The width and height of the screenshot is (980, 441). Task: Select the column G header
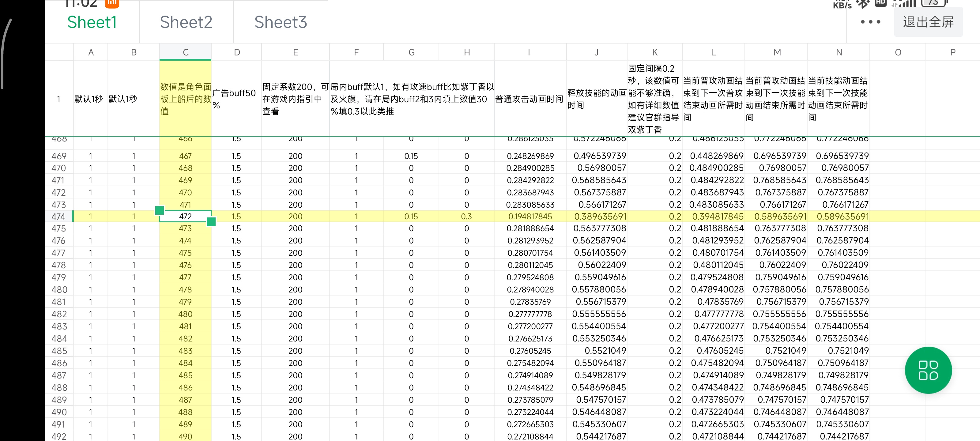coord(411,52)
